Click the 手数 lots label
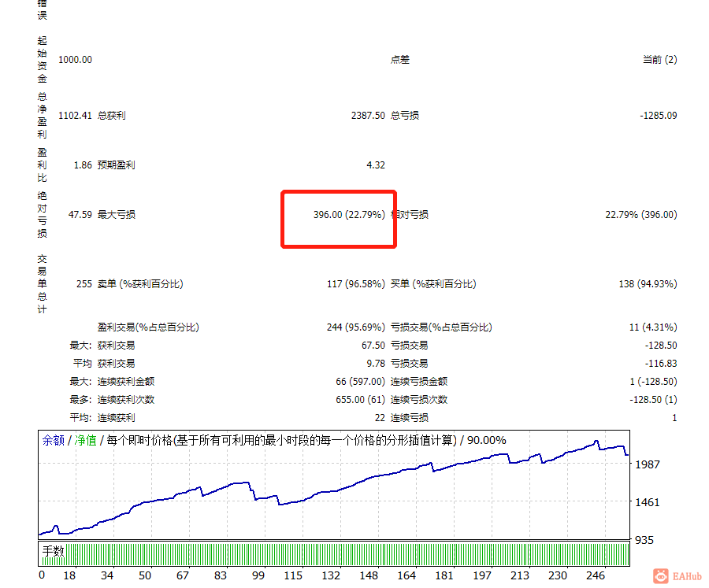Image resolution: width=709 pixels, height=588 pixels. point(54,551)
